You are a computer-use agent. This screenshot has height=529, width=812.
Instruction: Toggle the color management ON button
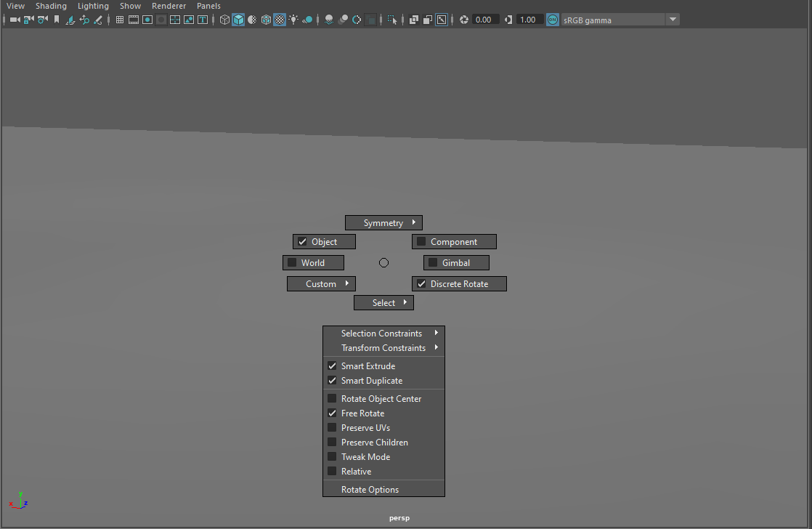tap(553, 20)
